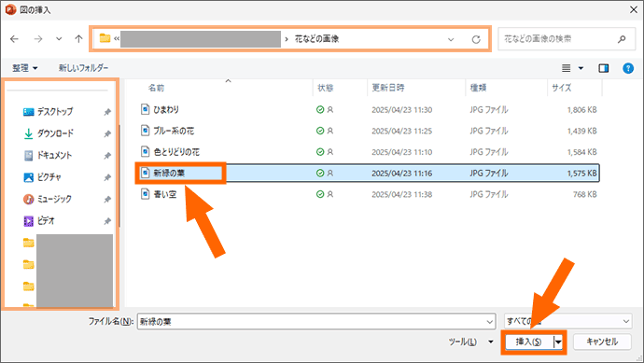This screenshot has width=644, height=363.
Task: Change view layout icon
Action: [x=566, y=68]
